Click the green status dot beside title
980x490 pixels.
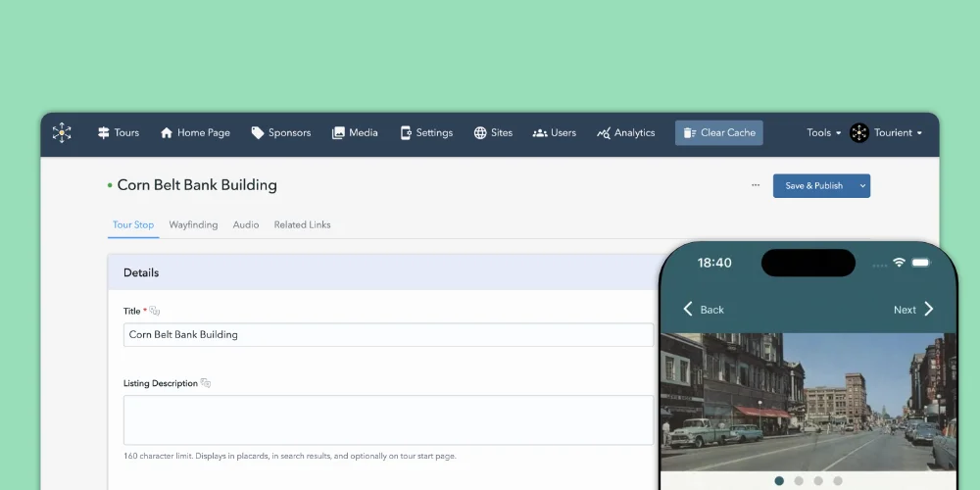click(110, 185)
